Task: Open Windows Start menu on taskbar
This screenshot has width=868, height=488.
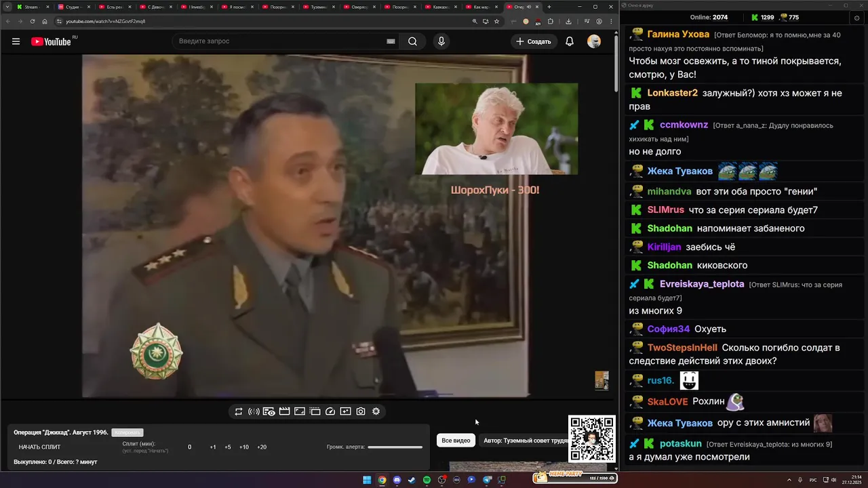Action: tap(367, 480)
